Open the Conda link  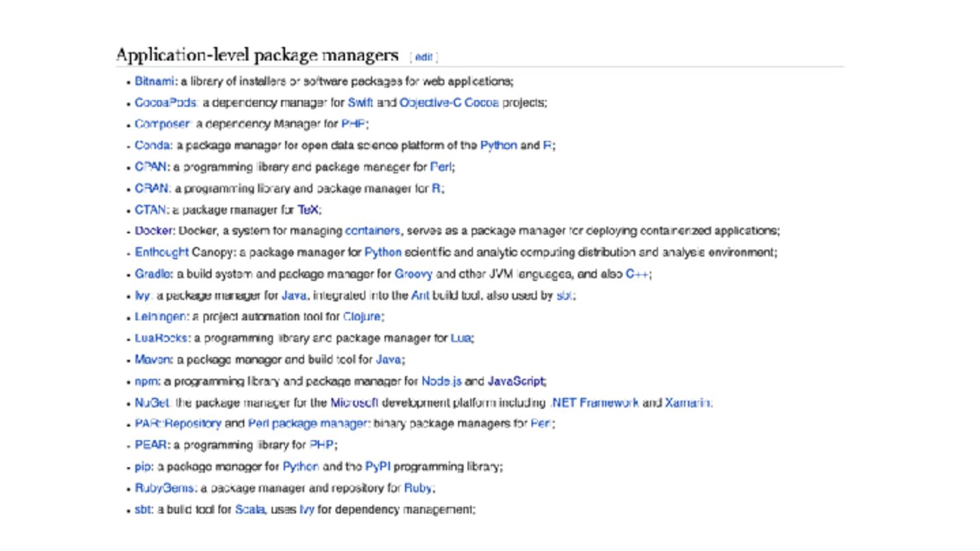point(152,145)
